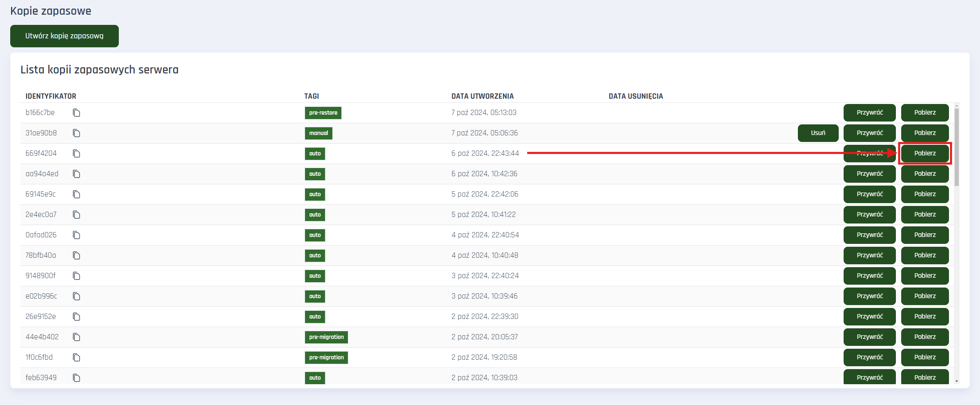
Task: Restore the pre-restore backup b166c7be
Action: point(869,113)
